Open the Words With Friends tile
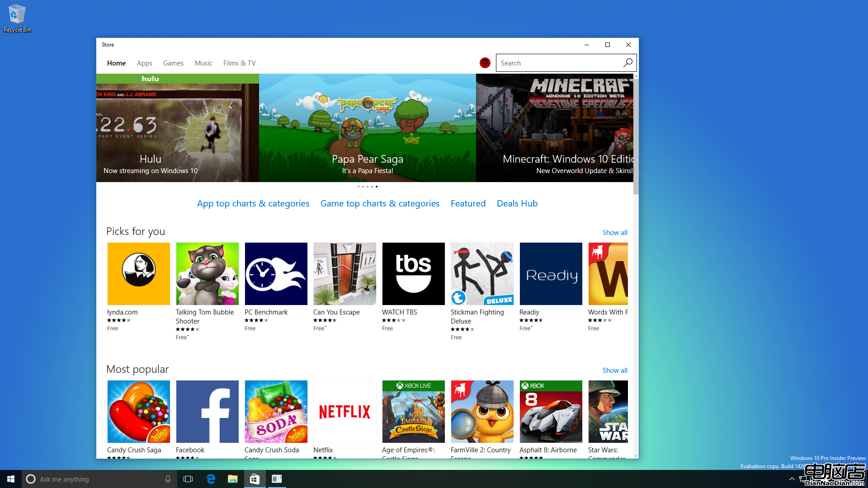868x488 pixels. pos(608,274)
